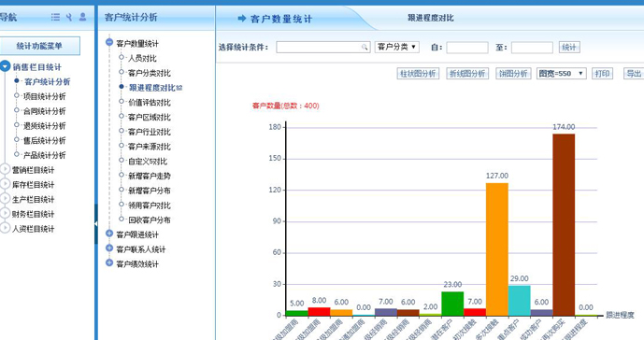Click the search magnifier icon in condition field
644x340 pixels.
pos(365,48)
